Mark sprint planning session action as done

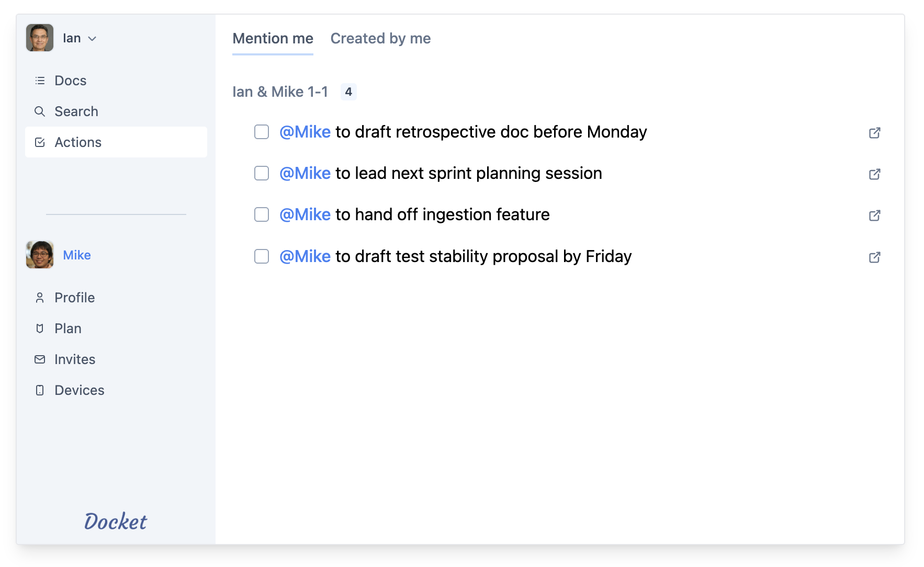(x=262, y=173)
